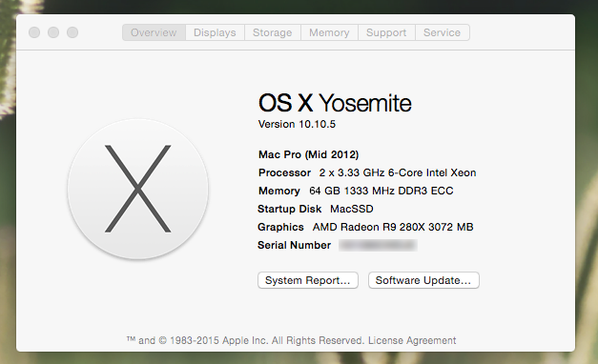Click the Graphics label
The height and width of the screenshot is (364, 598).
coord(280,227)
